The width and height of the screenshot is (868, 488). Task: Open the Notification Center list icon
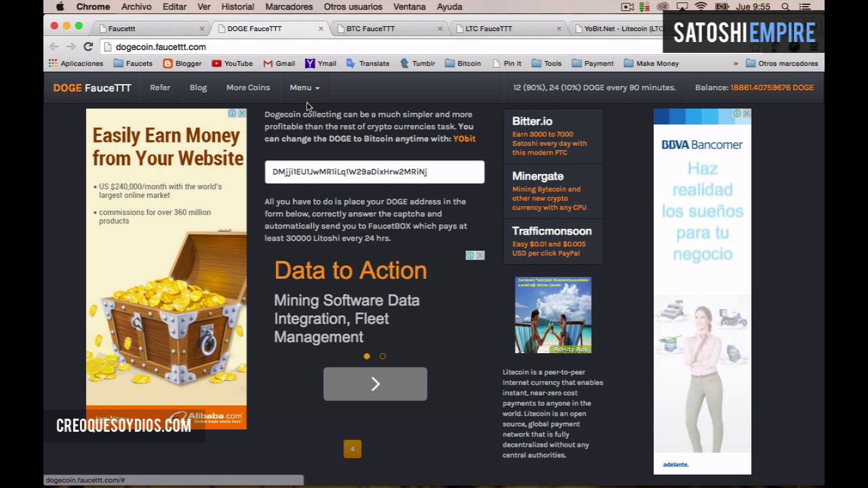(806, 7)
